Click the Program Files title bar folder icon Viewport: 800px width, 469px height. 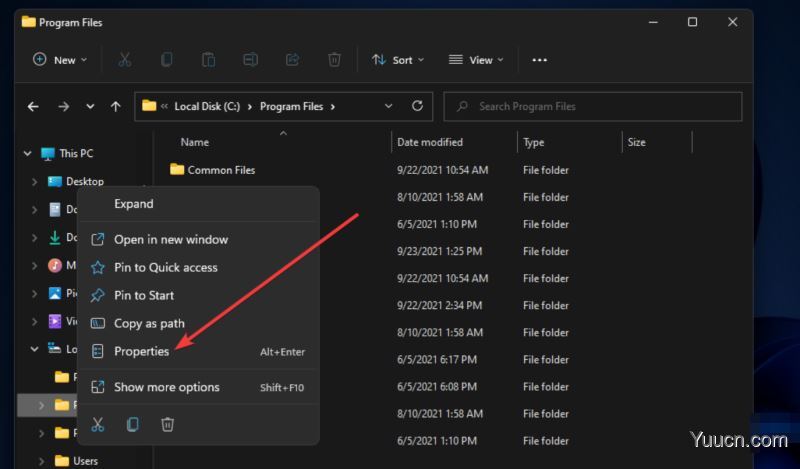point(29,22)
